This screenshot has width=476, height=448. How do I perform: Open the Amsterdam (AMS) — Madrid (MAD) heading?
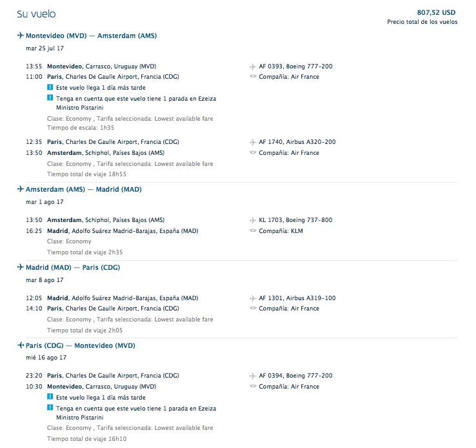point(83,189)
